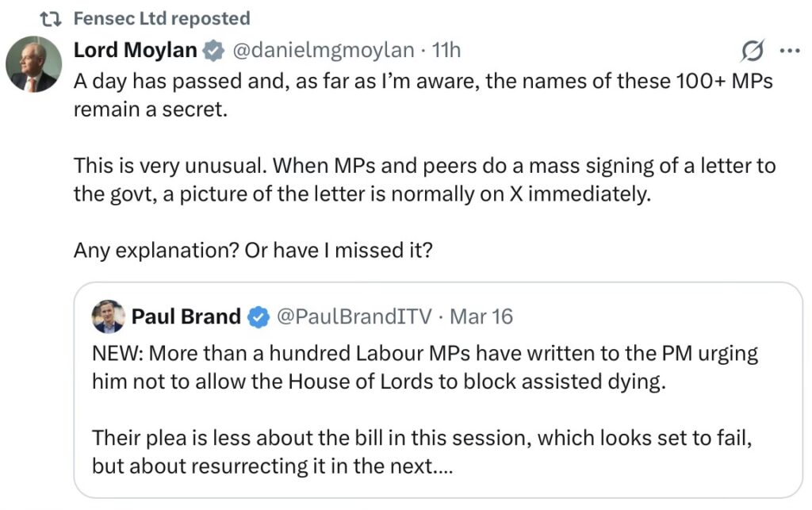Click the Lord Moylan display name
Screen dimensions: 812x510
(135, 51)
